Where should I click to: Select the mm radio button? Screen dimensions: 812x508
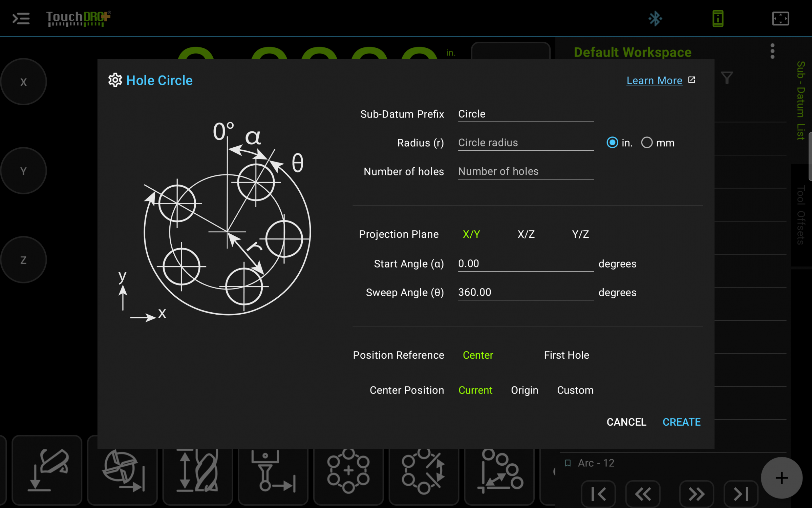(647, 143)
